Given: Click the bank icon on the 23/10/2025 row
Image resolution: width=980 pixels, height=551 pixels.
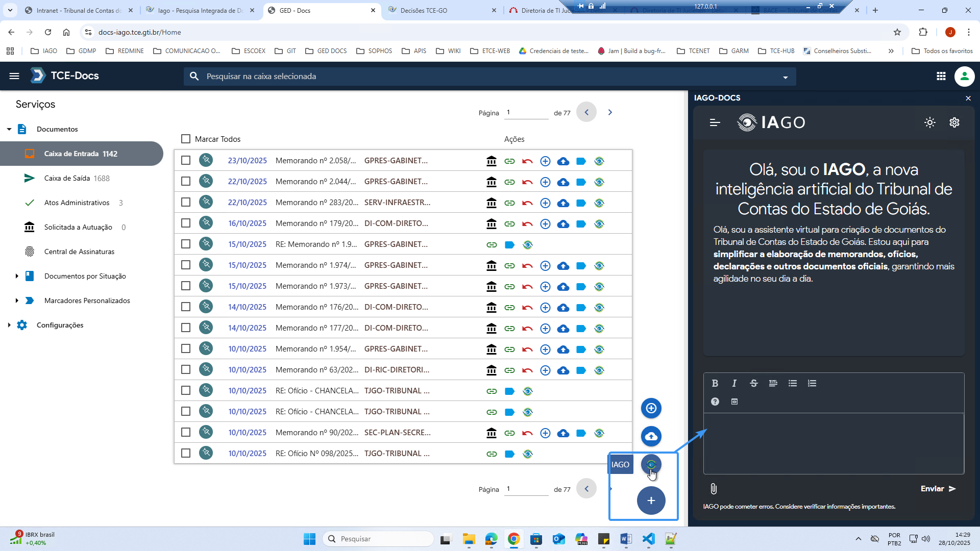Looking at the screenshot, I should [491, 161].
